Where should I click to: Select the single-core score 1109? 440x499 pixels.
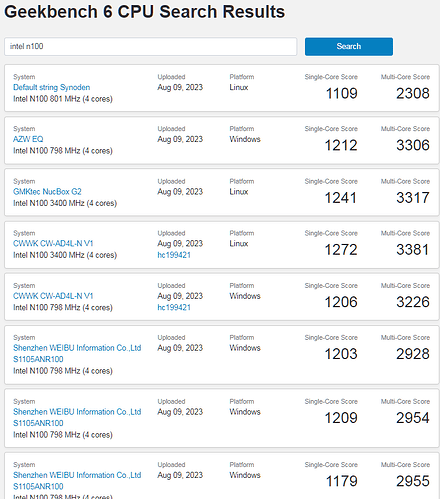(x=341, y=93)
